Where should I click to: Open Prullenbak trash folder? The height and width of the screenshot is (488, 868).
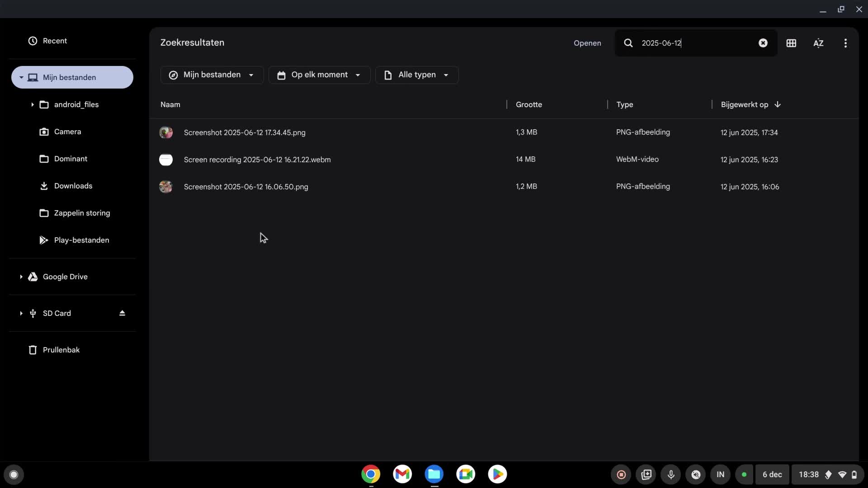pyautogui.click(x=61, y=350)
